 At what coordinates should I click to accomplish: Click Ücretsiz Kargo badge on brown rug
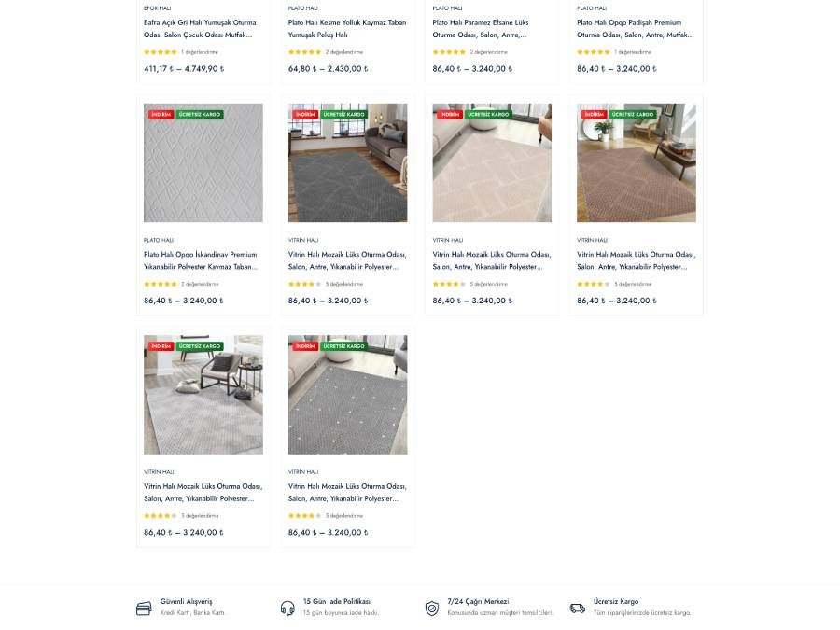tap(633, 114)
